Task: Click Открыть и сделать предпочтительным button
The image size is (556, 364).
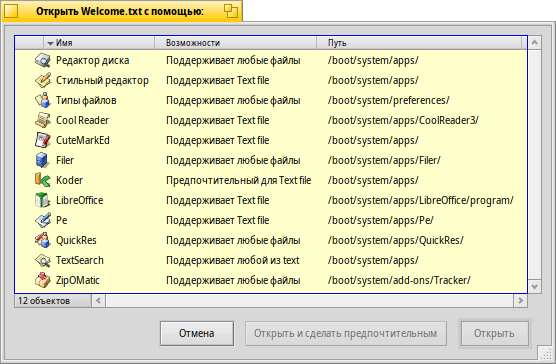Action: [x=346, y=333]
